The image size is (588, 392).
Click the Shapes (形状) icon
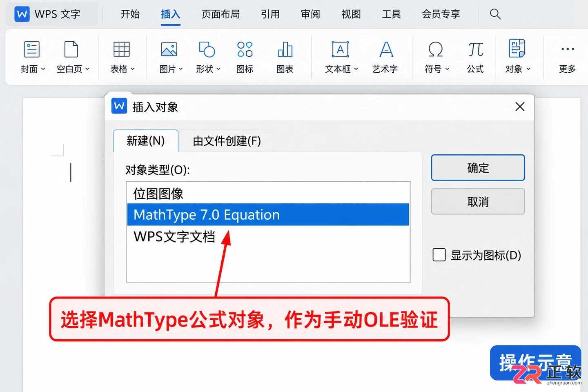pos(207,49)
